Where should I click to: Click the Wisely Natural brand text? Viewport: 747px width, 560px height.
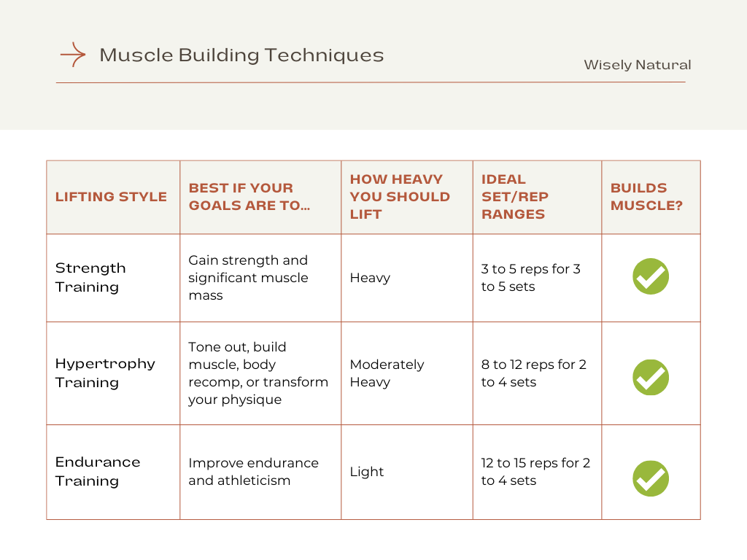point(637,65)
